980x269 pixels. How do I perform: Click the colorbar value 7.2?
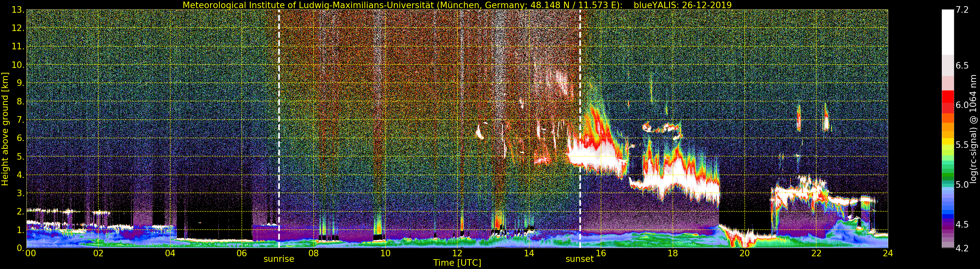(x=962, y=10)
